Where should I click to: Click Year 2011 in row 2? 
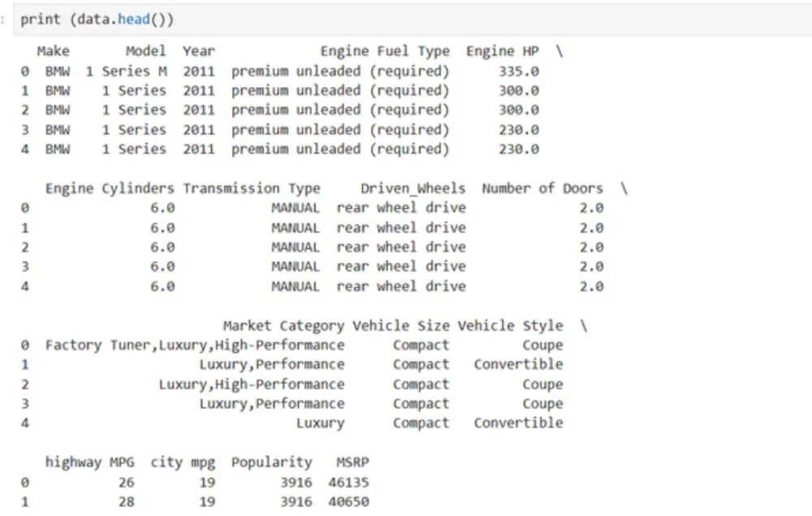click(198, 110)
